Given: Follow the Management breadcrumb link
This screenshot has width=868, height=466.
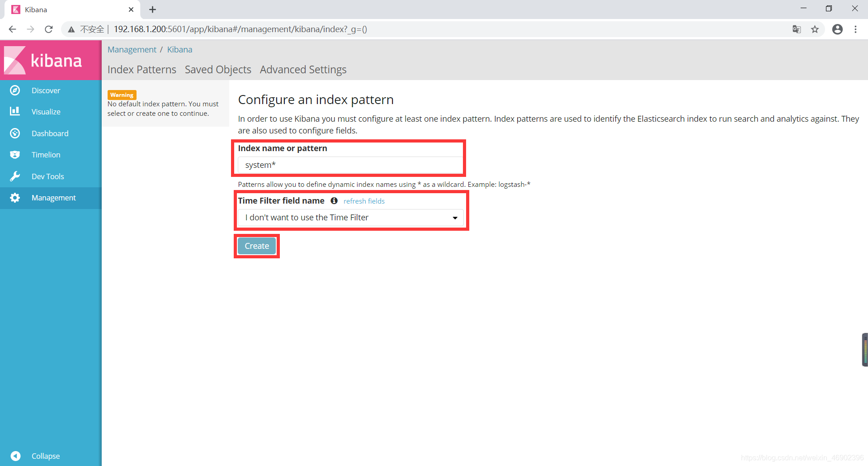Looking at the screenshot, I should tap(132, 49).
